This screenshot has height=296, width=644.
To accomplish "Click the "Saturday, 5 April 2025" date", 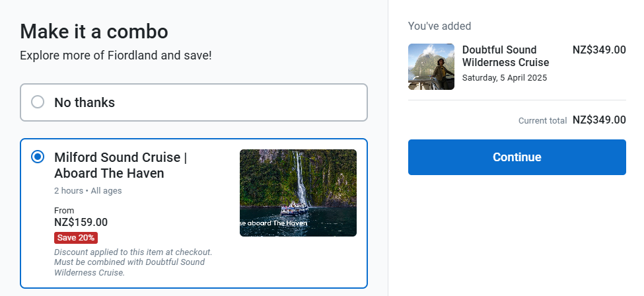I will pos(505,78).
